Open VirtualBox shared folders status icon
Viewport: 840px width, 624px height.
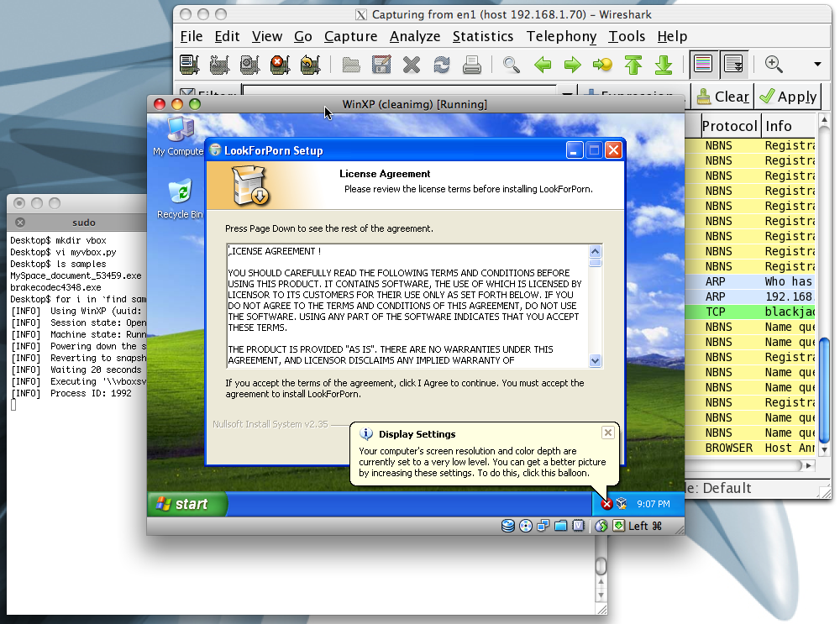coord(560,526)
